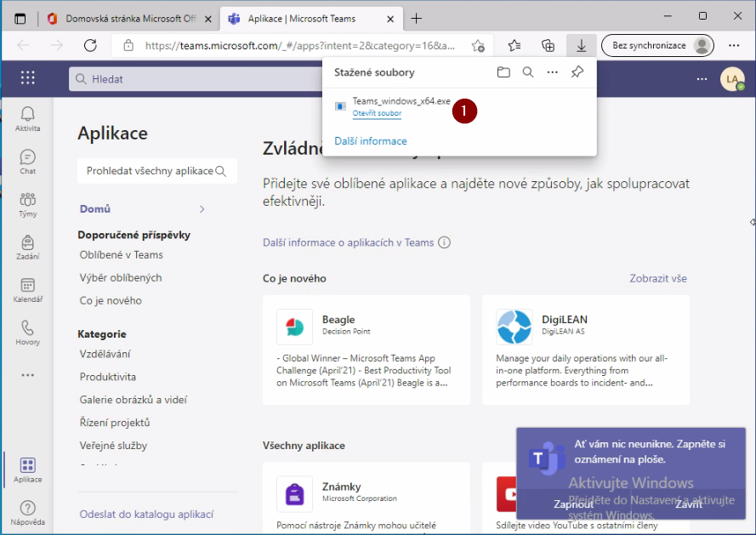Choose the Veřejné služby category
Image resolution: width=756 pixels, height=535 pixels.
(113, 446)
